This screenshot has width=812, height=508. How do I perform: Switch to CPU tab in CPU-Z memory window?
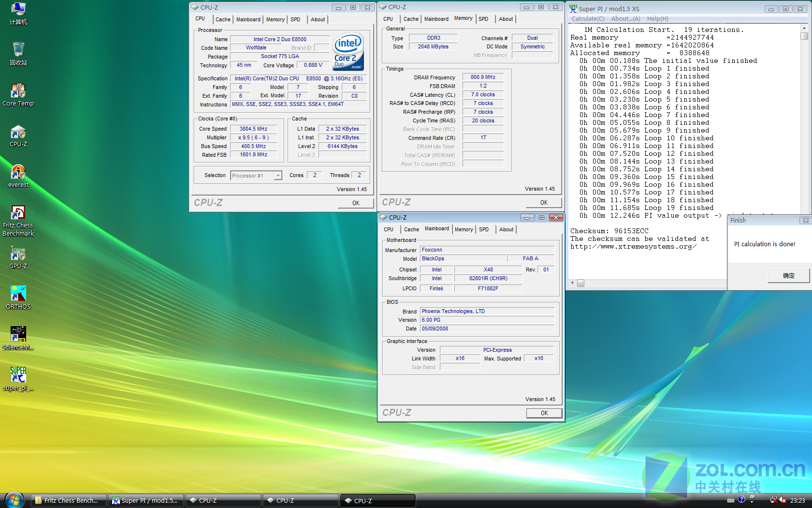[x=388, y=19]
